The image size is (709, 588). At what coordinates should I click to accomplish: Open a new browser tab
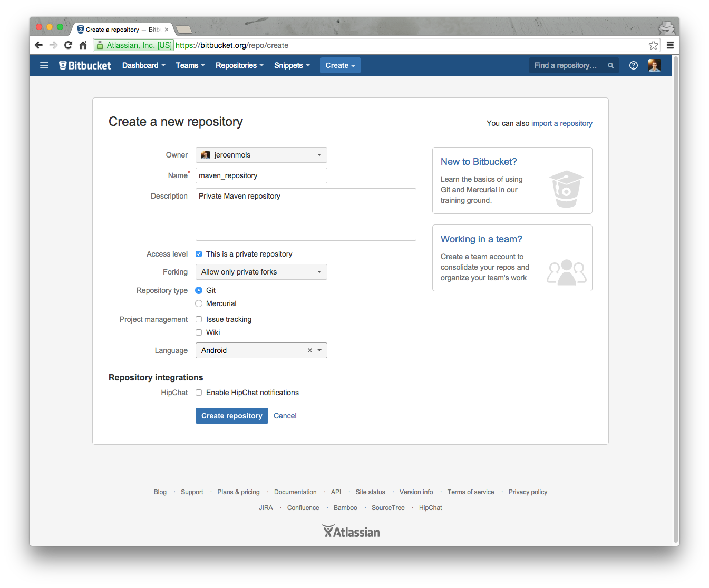click(183, 30)
